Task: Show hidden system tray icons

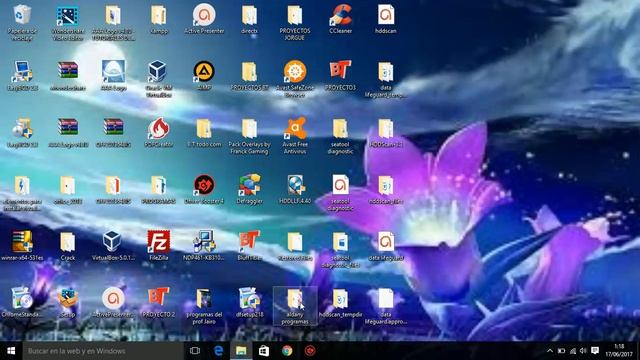Action: [x=550, y=351]
